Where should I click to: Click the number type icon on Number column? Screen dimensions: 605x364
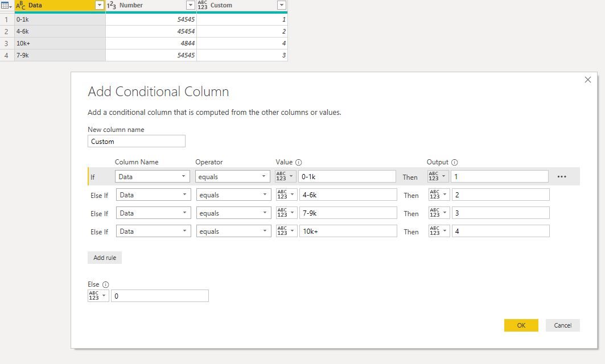(111, 5)
